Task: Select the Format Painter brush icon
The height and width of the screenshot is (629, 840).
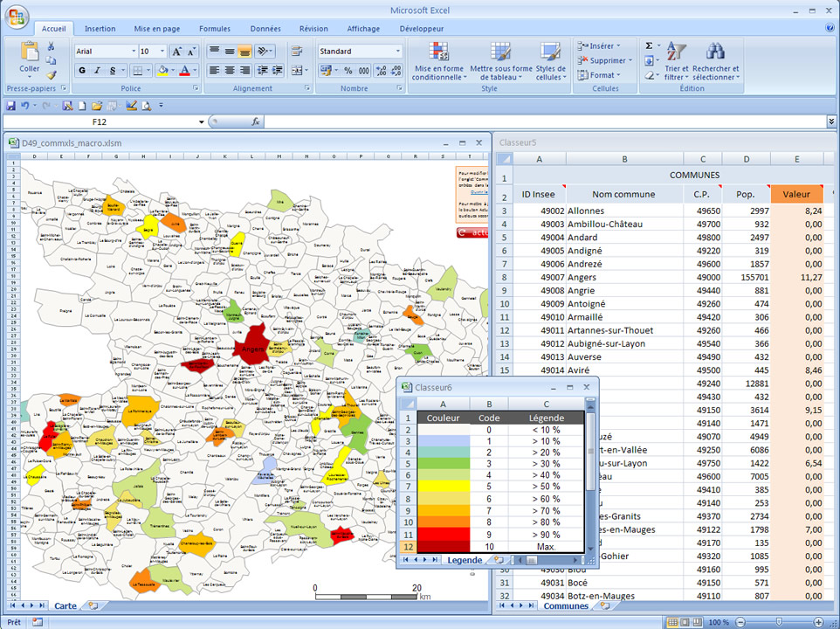Action: click(x=51, y=75)
